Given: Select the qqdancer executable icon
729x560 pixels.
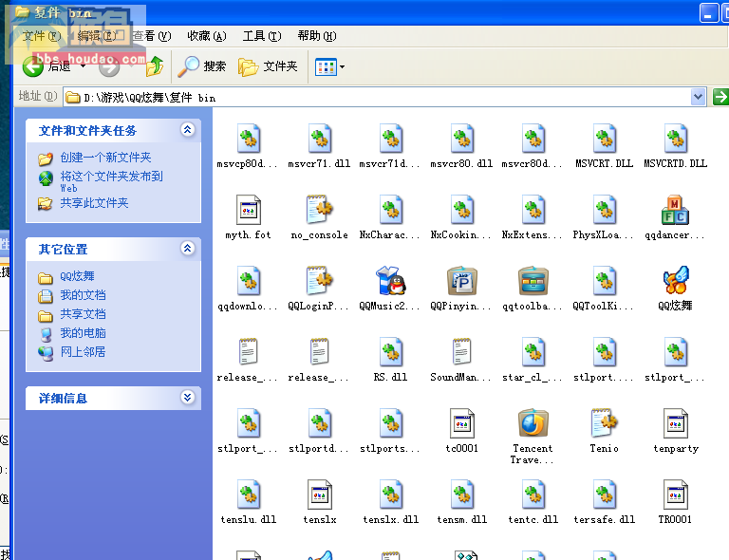Looking at the screenshot, I should coord(675,210).
